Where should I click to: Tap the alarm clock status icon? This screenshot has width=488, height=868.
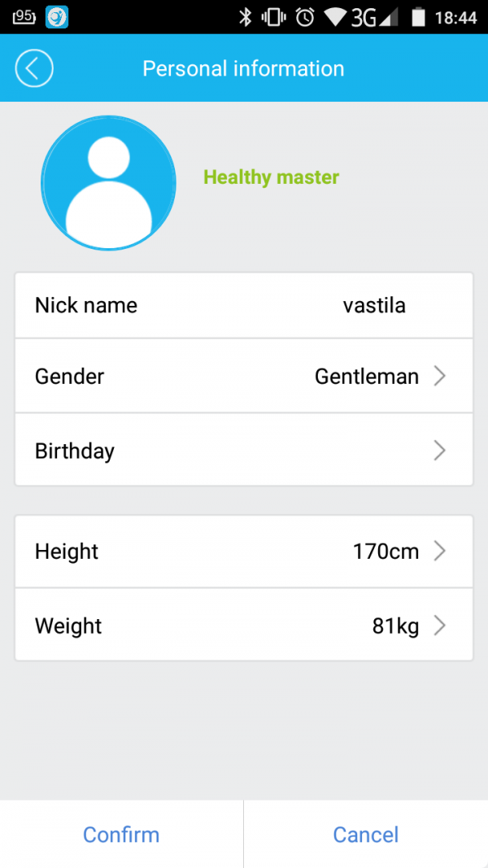[305, 17]
